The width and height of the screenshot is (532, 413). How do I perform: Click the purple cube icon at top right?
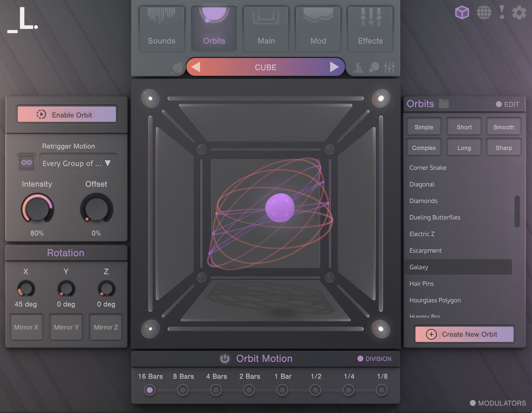click(462, 13)
